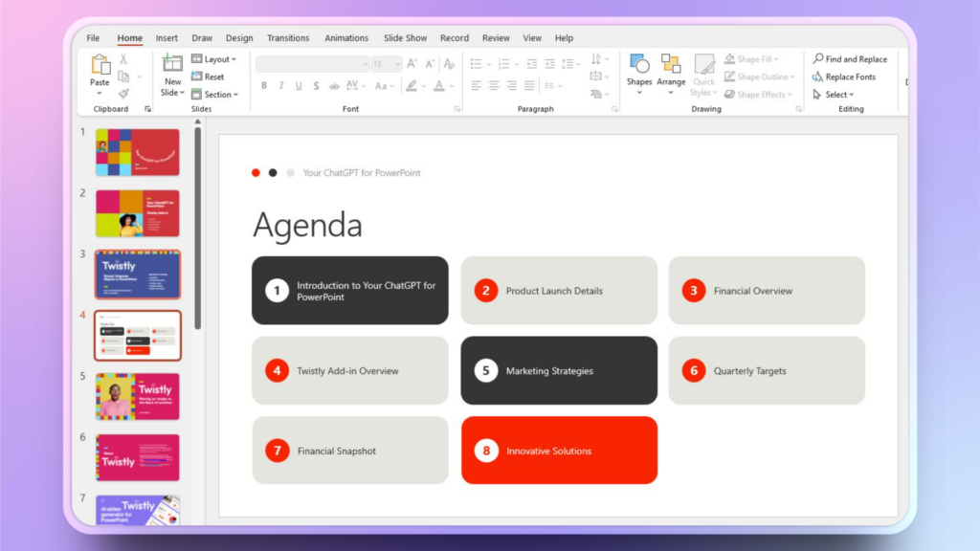Click the Convert to SmartArt icon

pos(596,94)
